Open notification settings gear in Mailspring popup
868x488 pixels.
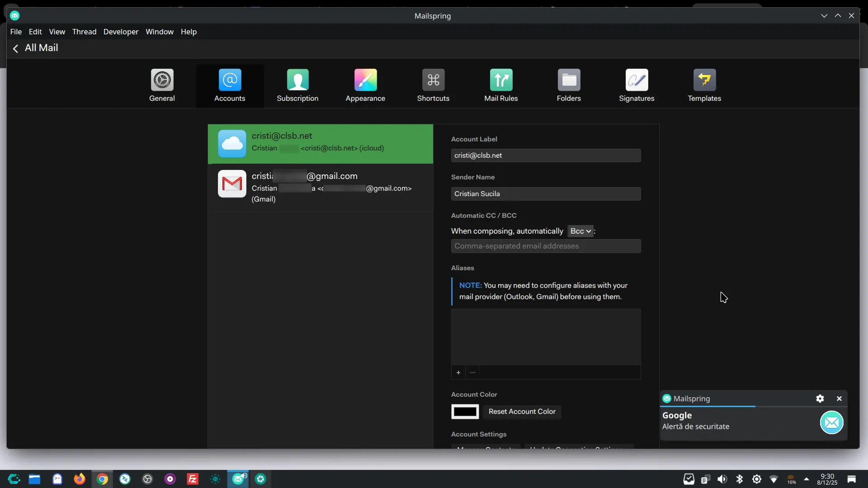pyautogui.click(x=820, y=399)
